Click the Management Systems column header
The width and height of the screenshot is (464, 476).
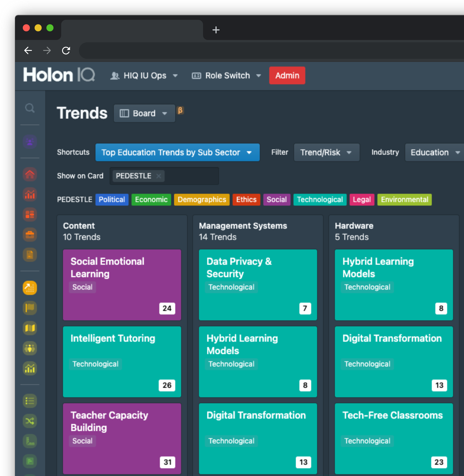[243, 226]
